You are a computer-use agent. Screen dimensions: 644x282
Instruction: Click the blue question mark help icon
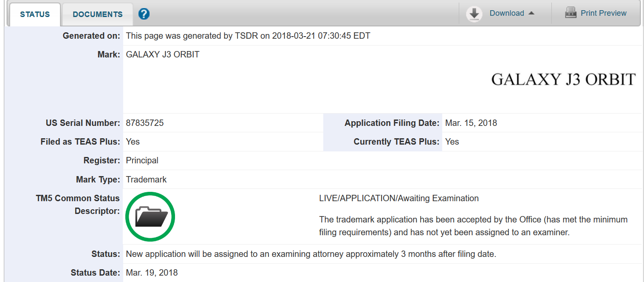[x=144, y=14]
